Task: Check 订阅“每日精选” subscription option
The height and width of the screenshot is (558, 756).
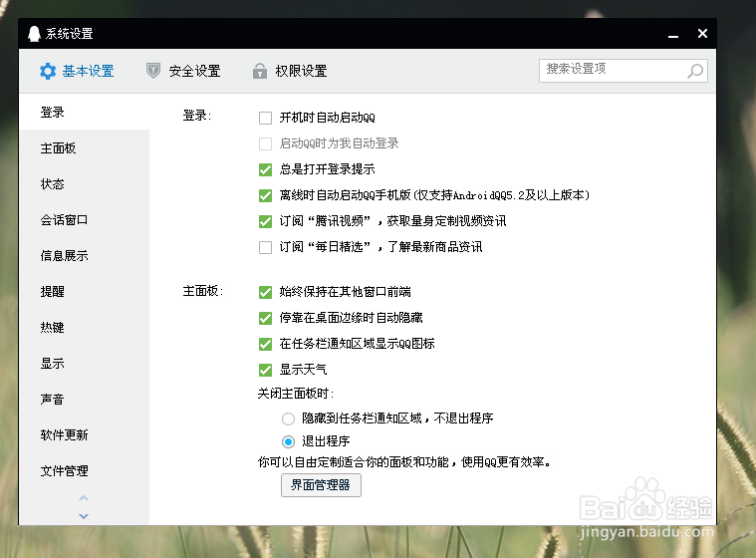Action: click(x=265, y=247)
